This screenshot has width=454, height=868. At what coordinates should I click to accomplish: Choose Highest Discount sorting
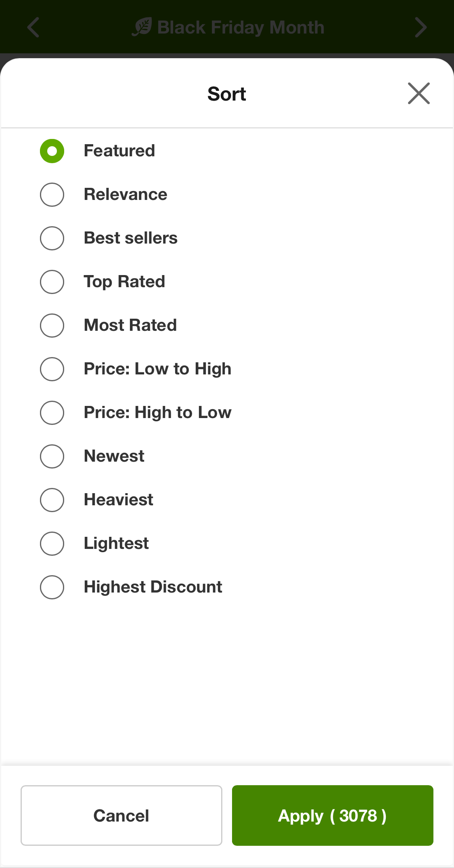tap(52, 587)
